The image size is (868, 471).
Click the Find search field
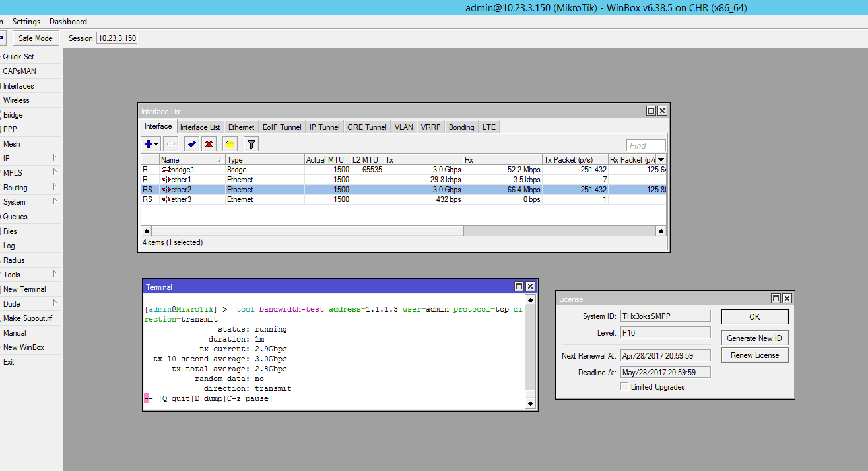[x=646, y=146]
